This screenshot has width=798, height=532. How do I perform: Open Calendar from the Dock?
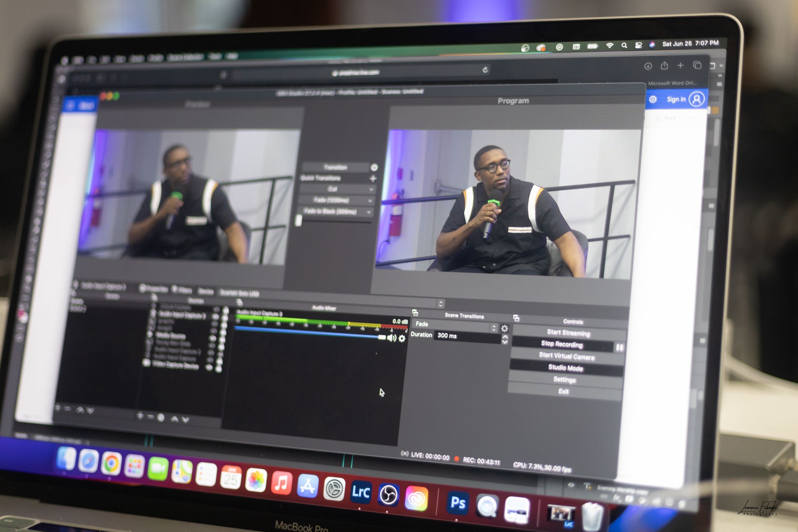coord(231,477)
